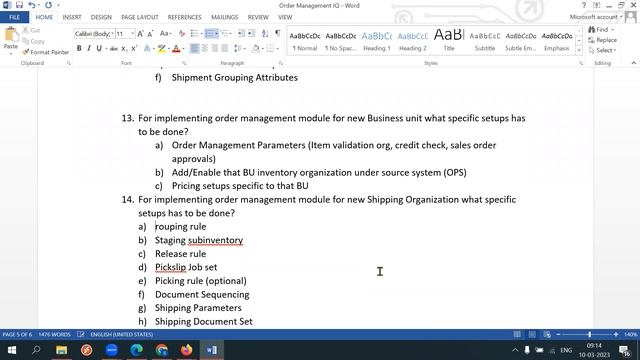Image resolution: width=640 pixels, height=360 pixels.
Task: Sort paragraph icon
Action: point(265,33)
